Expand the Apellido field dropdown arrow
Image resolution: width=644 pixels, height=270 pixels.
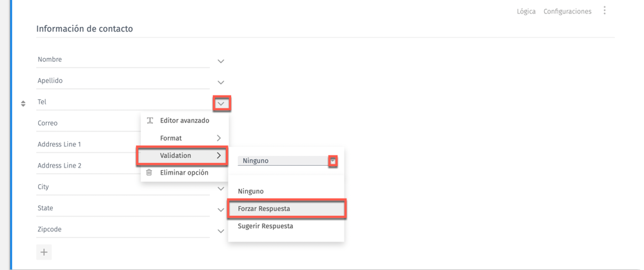(221, 82)
